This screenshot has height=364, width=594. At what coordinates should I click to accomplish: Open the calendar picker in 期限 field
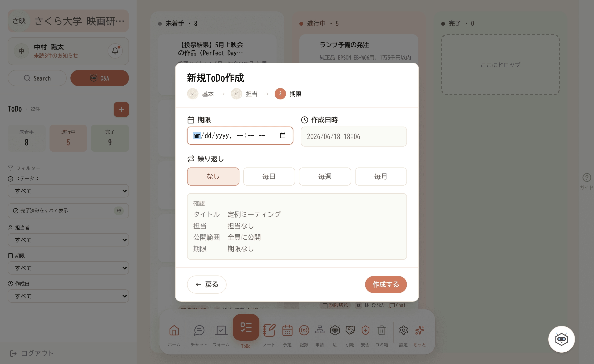click(x=282, y=135)
